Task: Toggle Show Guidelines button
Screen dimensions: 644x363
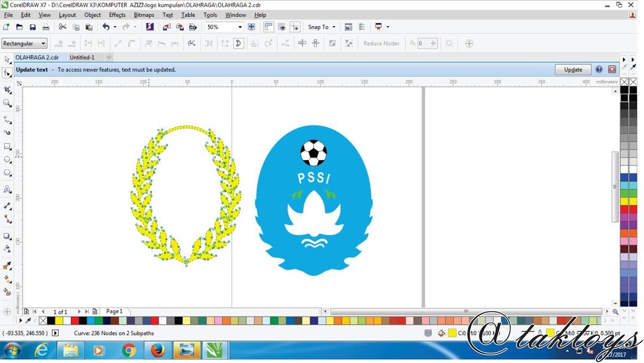Action: [295, 27]
